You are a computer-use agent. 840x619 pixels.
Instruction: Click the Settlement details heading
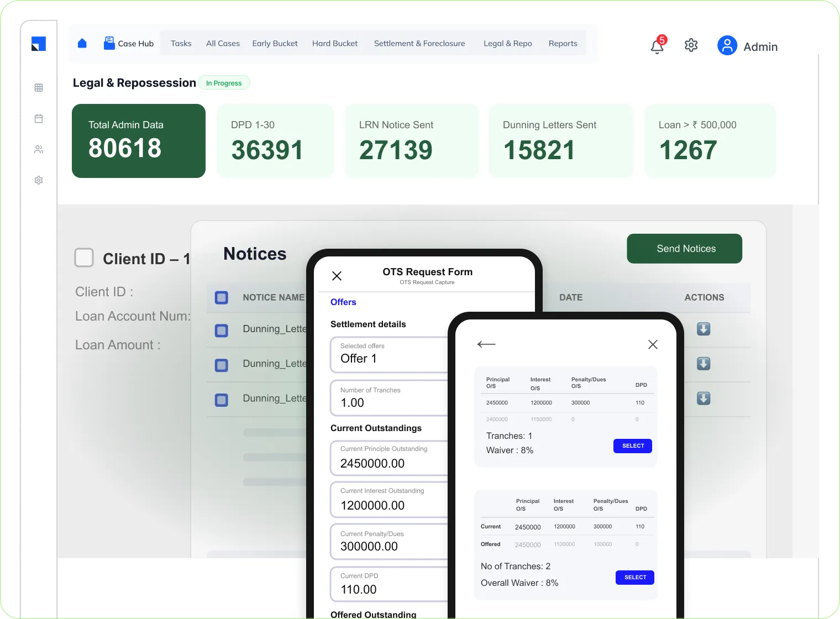pyautogui.click(x=368, y=324)
